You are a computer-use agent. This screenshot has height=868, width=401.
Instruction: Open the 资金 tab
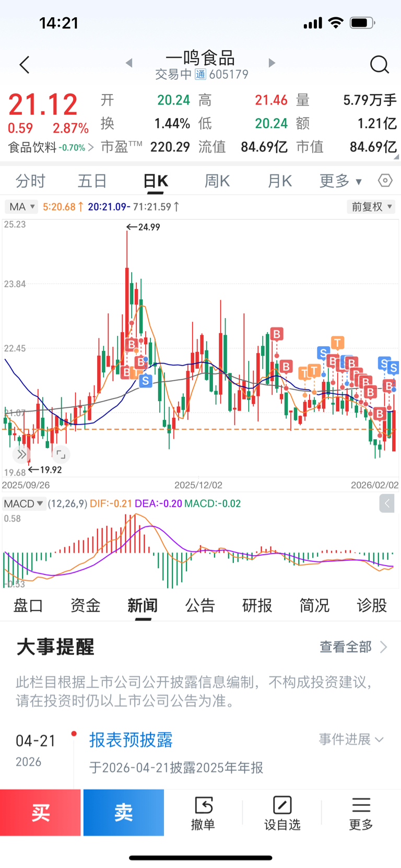pos(86,605)
